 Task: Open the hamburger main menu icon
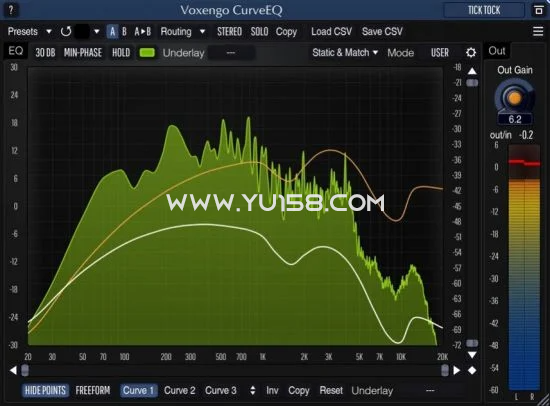tap(538, 31)
